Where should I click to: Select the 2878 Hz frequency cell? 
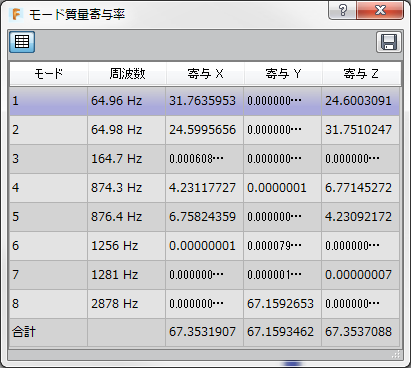(126, 304)
